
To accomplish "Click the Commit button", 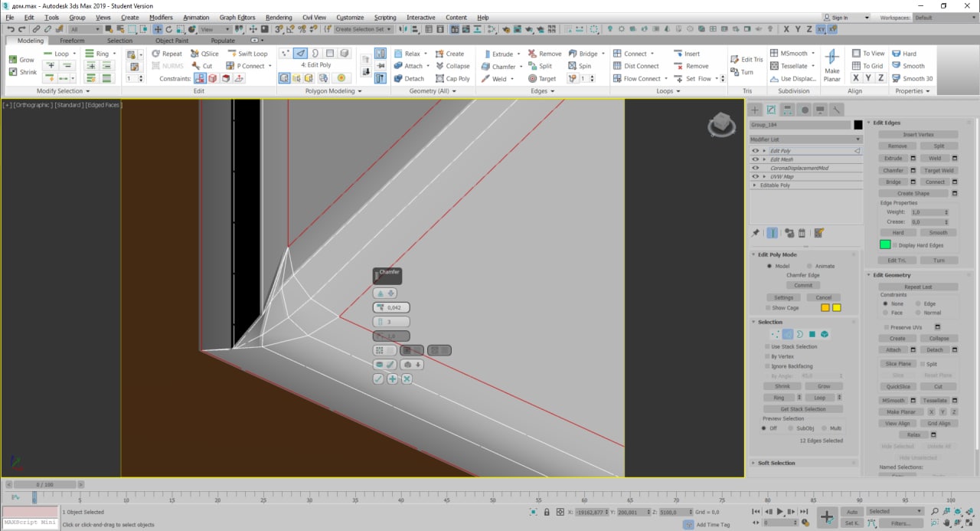I will click(x=802, y=285).
